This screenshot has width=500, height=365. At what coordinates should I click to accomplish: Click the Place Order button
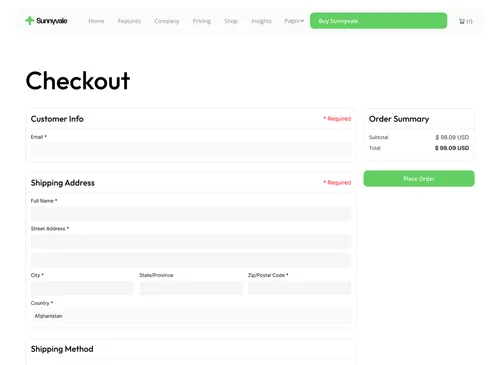point(419,179)
